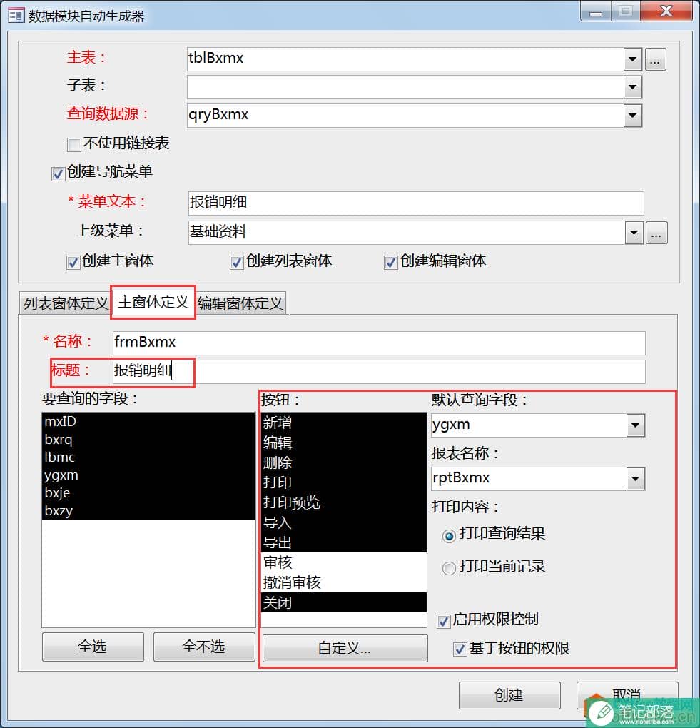Select 撤消审核 in the buttons list
This screenshot has height=728, width=700.
(x=344, y=582)
